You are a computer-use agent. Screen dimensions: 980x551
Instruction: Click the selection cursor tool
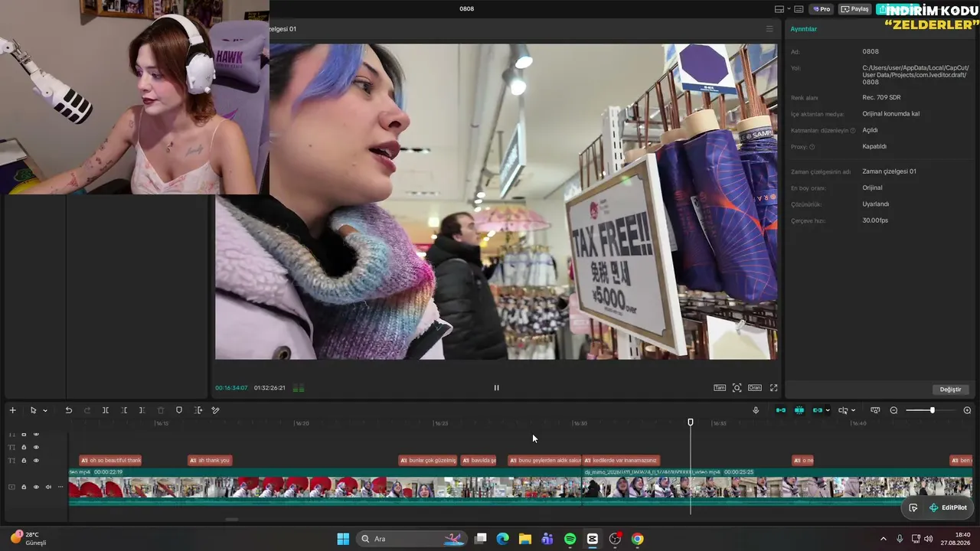pos(33,410)
